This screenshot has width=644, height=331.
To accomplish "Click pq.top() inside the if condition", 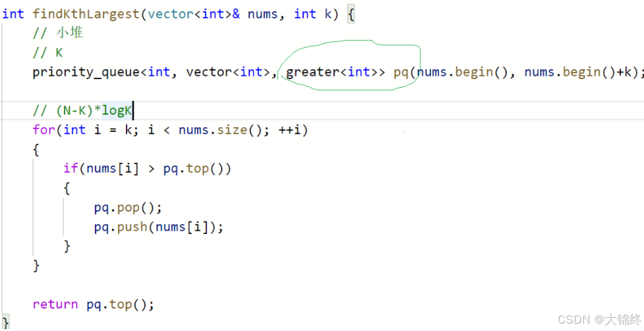I will (x=193, y=169).
